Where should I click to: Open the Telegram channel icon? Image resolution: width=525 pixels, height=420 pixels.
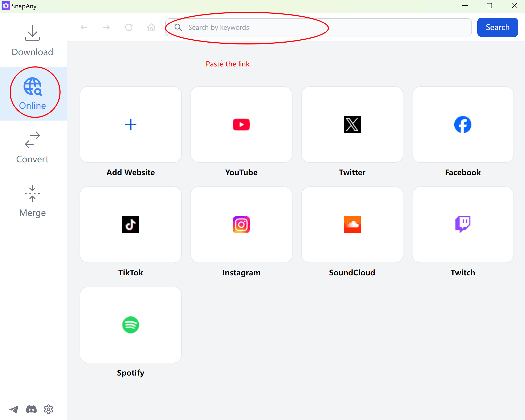pyautogui.click(x=14, y=409)
